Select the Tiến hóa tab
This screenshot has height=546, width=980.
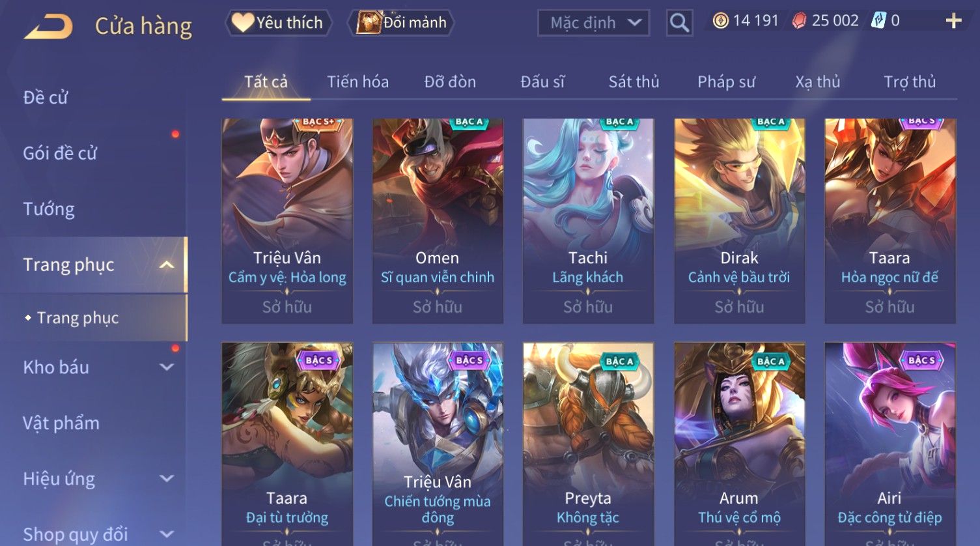click(x=357, y=82)
